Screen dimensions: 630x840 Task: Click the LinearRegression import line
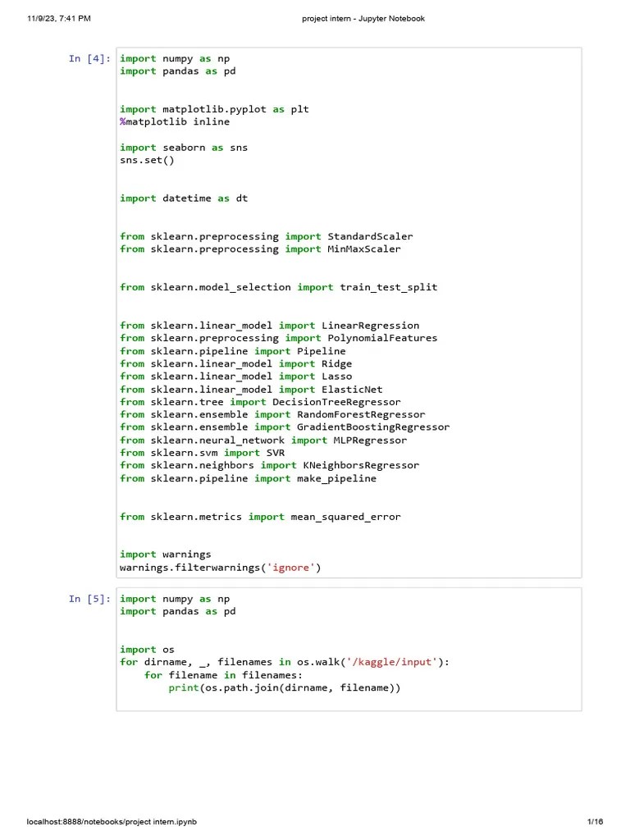tap(269, 326)
